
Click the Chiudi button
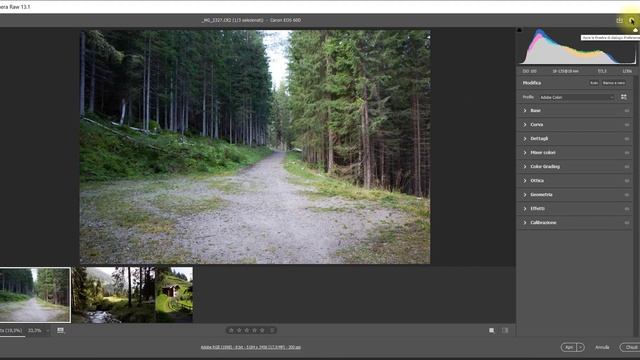click(x=630, y=347)
